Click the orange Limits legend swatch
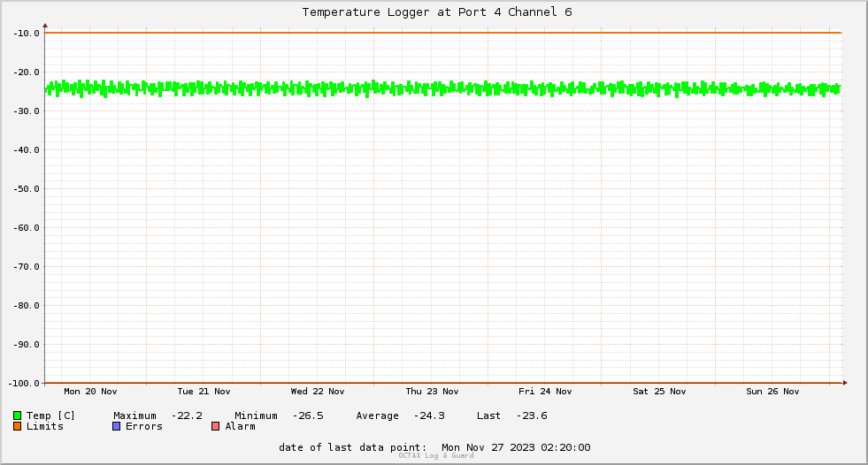Screen dimensions: 868x465 click(x=17, y=426)
